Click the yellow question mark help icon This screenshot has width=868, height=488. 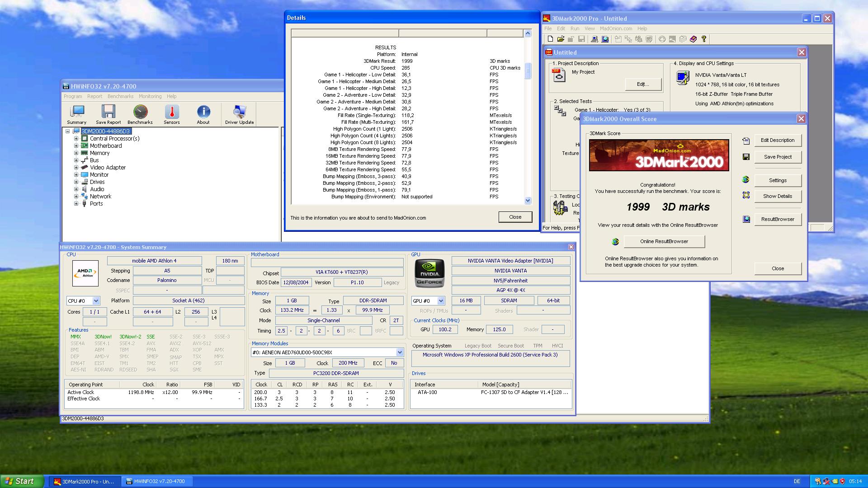[x=704, y=39]
